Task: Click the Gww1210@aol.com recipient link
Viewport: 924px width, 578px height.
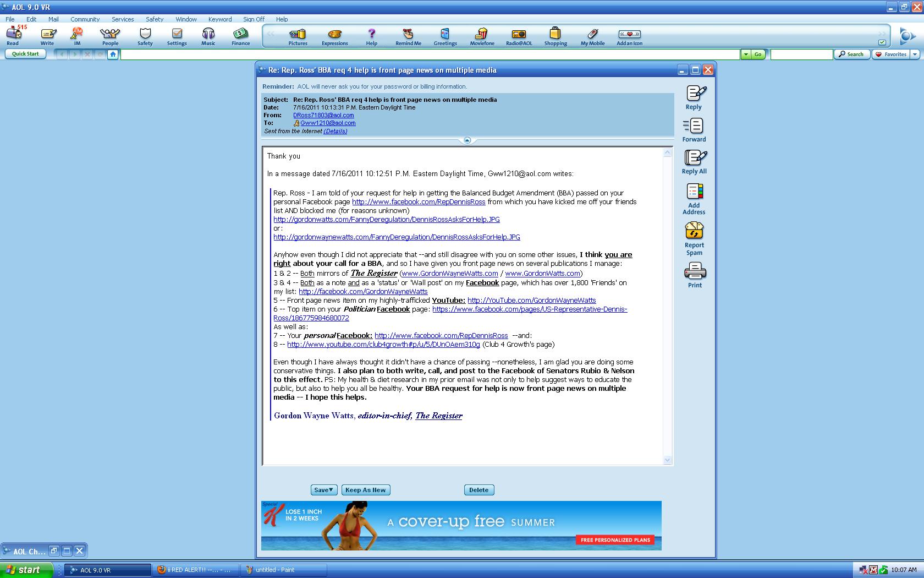Action: pyautogui.click(x=328, y=123)
